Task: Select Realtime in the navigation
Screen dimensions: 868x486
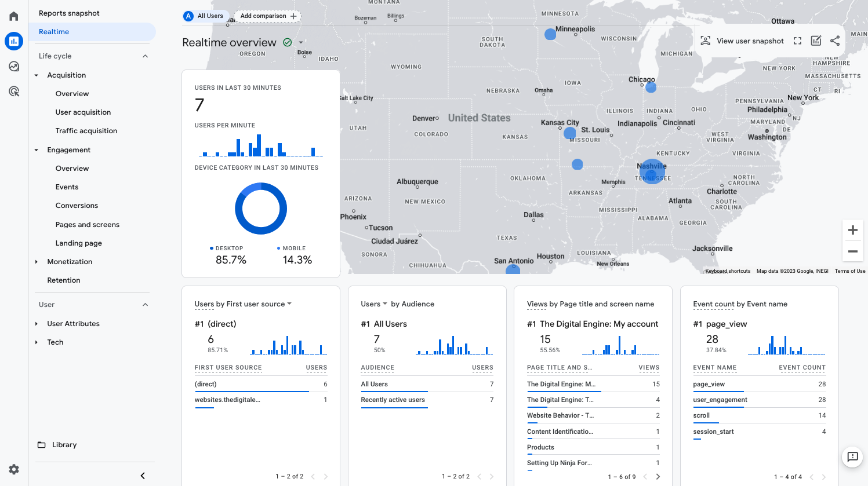Action: [x=54, y=32]
